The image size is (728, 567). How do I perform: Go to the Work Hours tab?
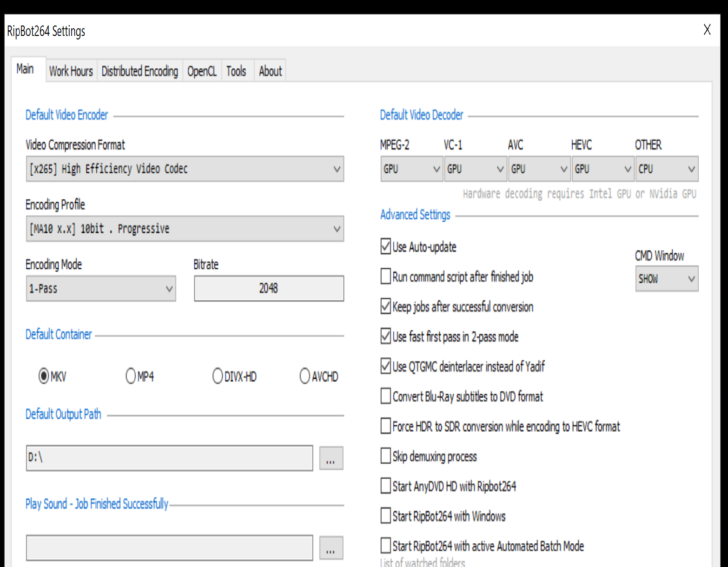[71, 71]
